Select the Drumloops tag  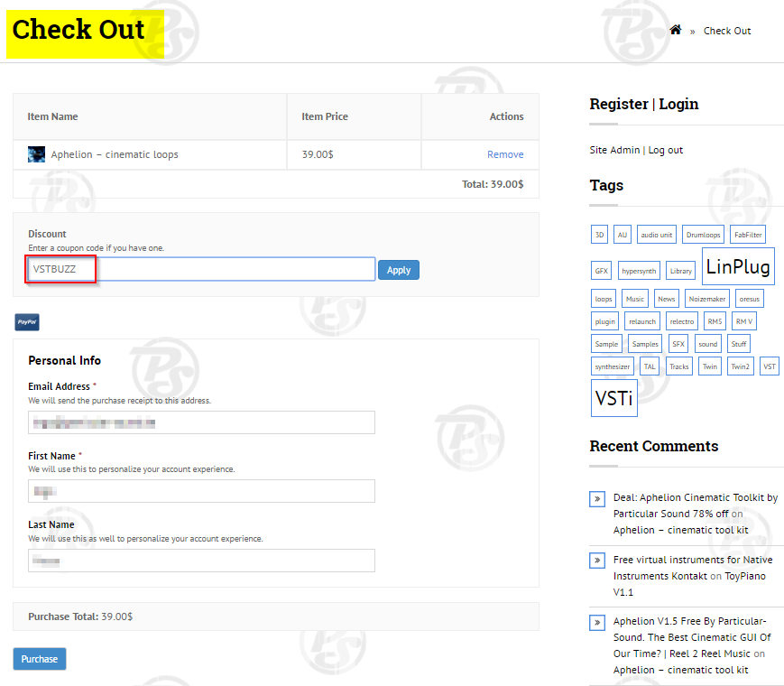click(x=703, y=235)
